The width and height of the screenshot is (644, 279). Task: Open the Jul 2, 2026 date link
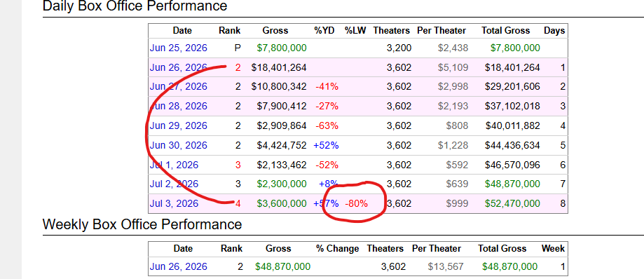click(174, 184)
